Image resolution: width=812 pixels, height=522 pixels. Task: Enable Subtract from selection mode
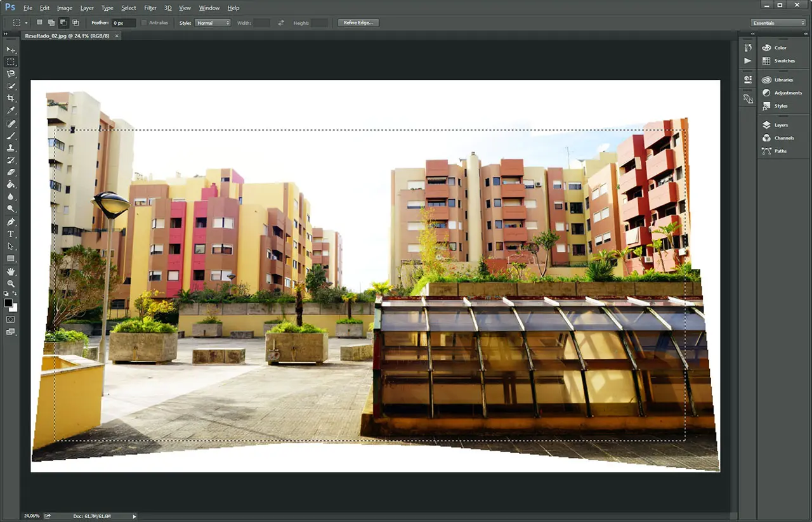pos(63,23)
